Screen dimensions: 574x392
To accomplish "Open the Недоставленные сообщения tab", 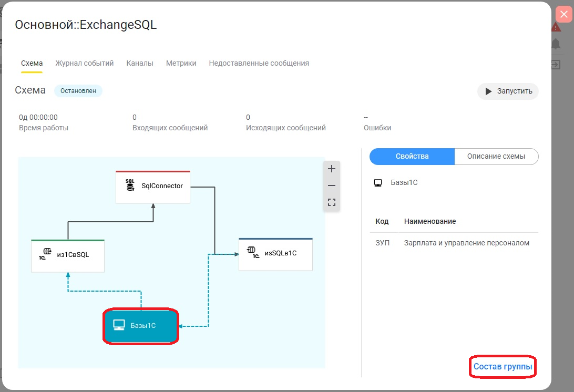I will pyautogui.click(x=259, y=63).
